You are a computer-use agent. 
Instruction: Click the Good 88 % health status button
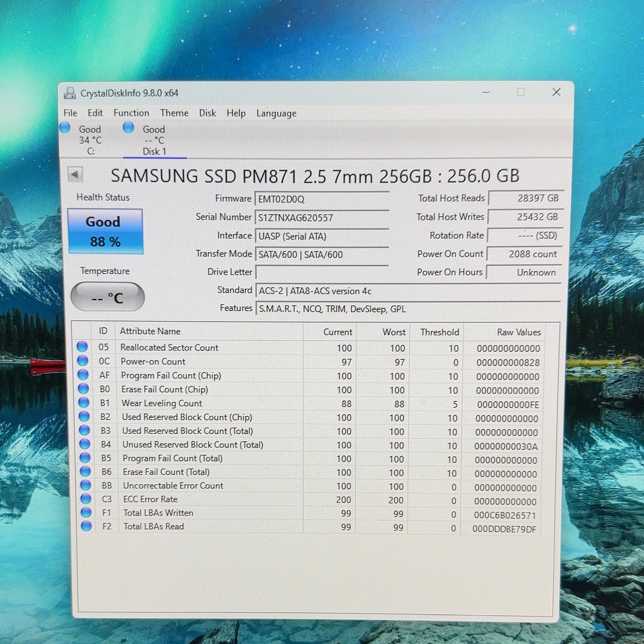click(x=105, y=231)
